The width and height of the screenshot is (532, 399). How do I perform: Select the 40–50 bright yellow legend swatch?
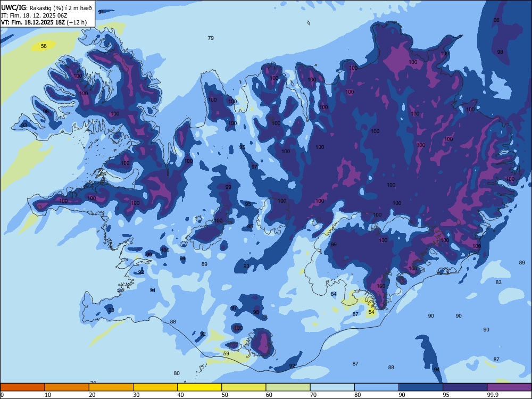199,387
